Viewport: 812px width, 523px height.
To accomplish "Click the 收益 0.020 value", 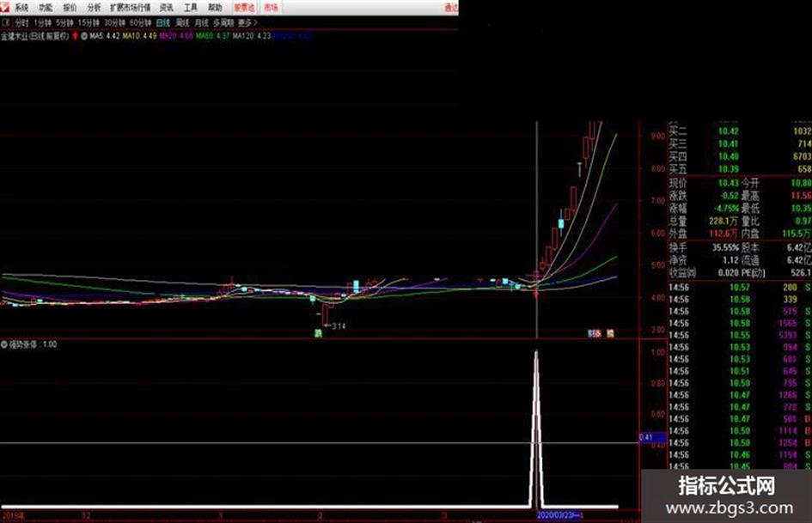I will pyautogui.click(x=729, y=272).
